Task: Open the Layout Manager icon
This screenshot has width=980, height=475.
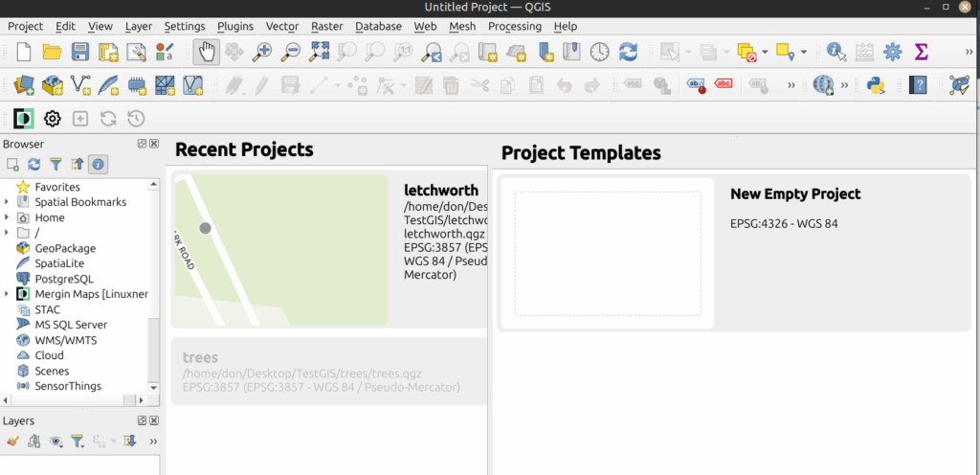Action: click(136, 52)
